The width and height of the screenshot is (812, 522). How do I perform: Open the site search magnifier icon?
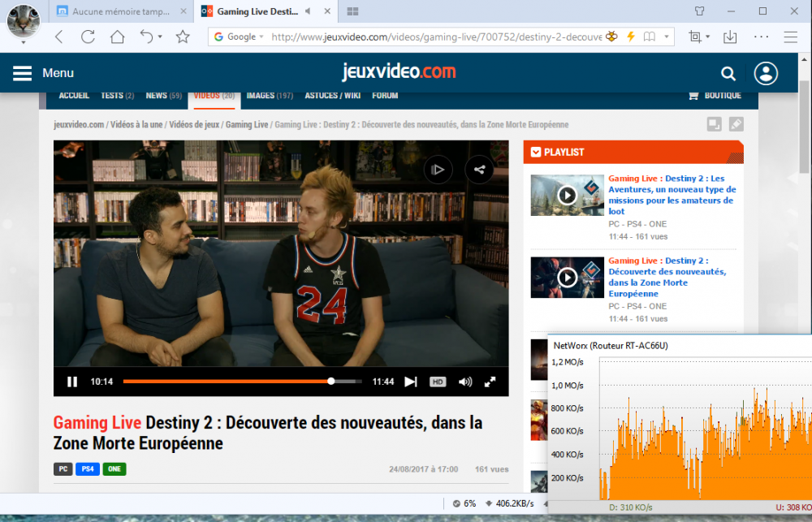(x=728, y=74)
